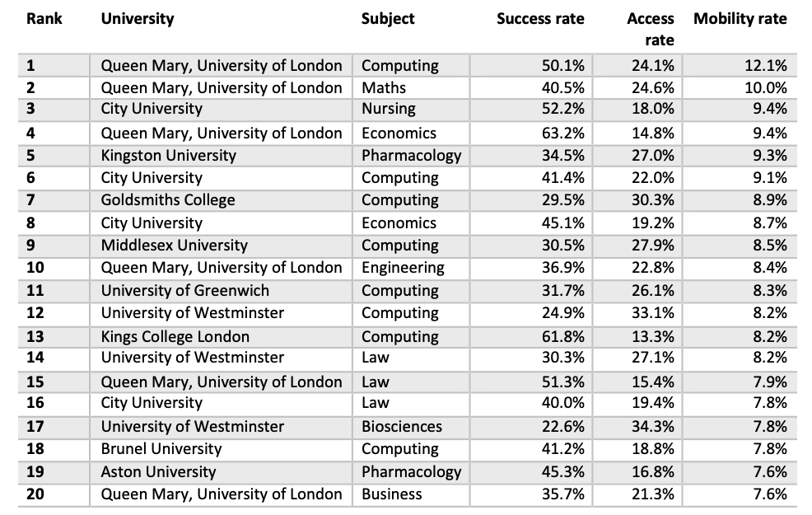Viewport: 812px width, 515px height.
Task: Click the Maths subject cell
Action: coord(384,87)
